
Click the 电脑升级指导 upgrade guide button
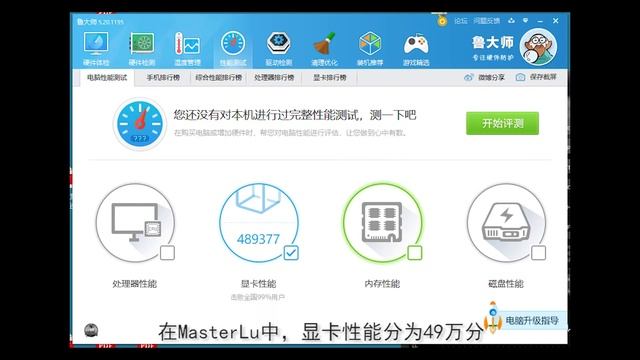click(x=532, y=320)
